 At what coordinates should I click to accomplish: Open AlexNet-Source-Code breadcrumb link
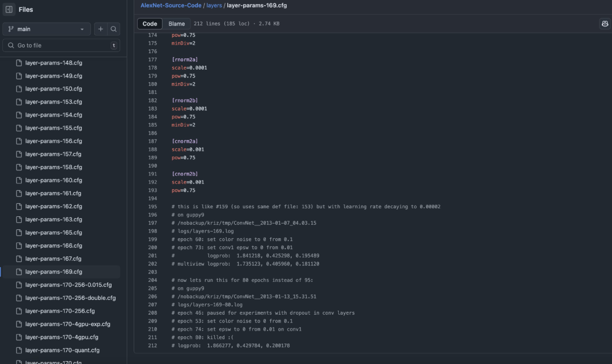(171, 6)
